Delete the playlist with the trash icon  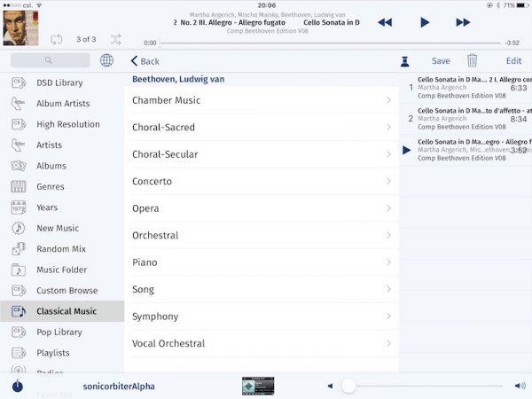coord(472,60)
